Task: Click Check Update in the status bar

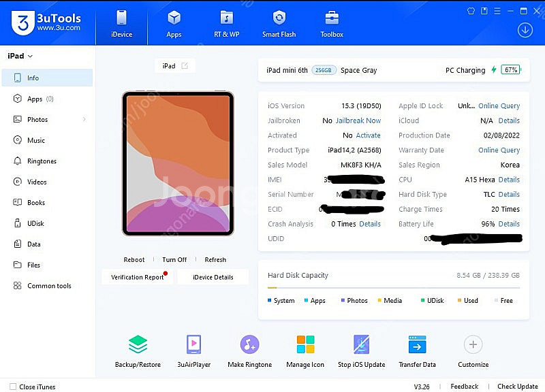Action: (x=518, y=387)
